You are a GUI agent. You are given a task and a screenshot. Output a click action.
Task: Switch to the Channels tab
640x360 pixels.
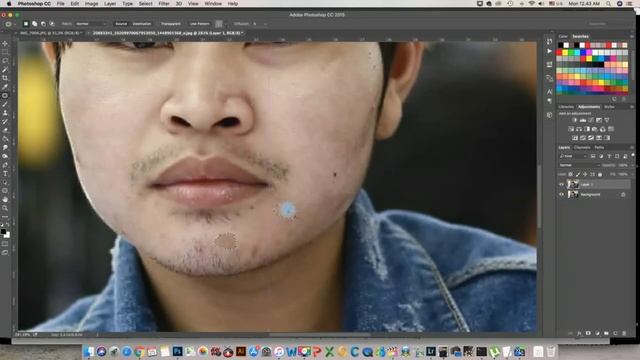pyautogui.click(x=582, y=147)
